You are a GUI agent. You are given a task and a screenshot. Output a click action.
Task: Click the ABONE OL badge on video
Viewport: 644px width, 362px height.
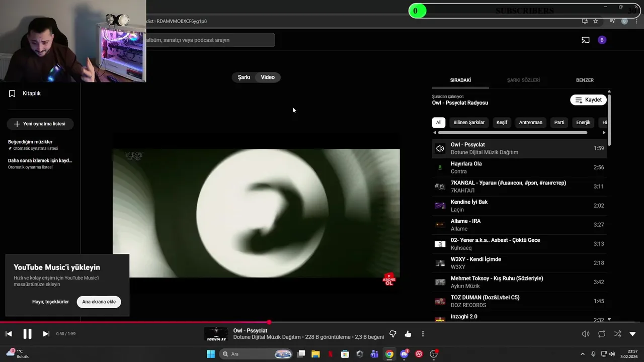(389, 280)
